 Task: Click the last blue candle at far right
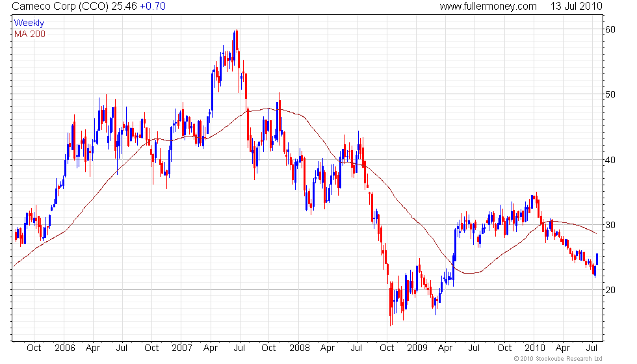(597, 259)
